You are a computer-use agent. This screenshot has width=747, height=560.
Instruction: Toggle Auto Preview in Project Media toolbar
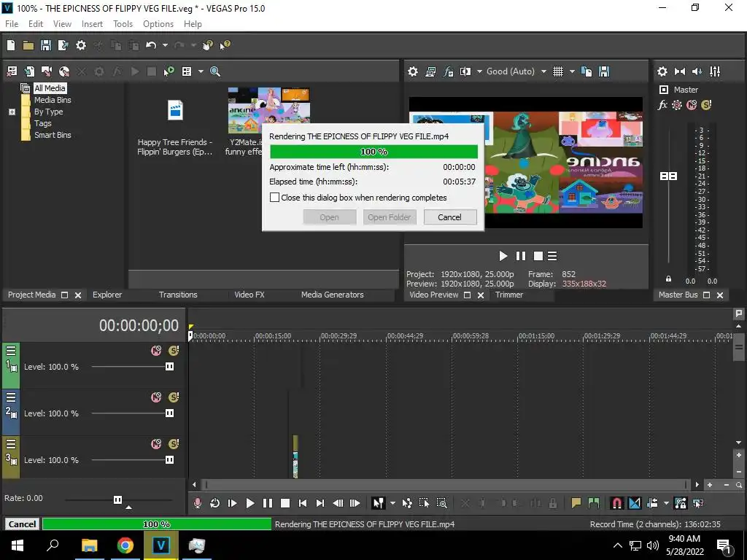click(169, 71)
